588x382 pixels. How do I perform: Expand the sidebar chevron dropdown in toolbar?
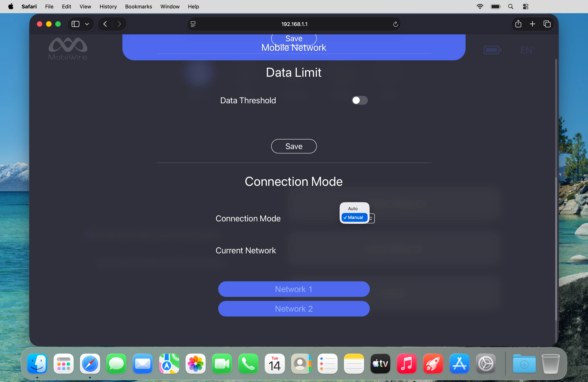coord(87,24)
